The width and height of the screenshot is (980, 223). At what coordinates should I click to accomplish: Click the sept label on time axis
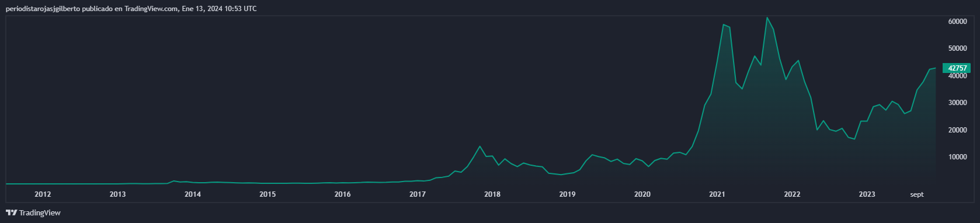pyautogui.click(x=917, y=195)
